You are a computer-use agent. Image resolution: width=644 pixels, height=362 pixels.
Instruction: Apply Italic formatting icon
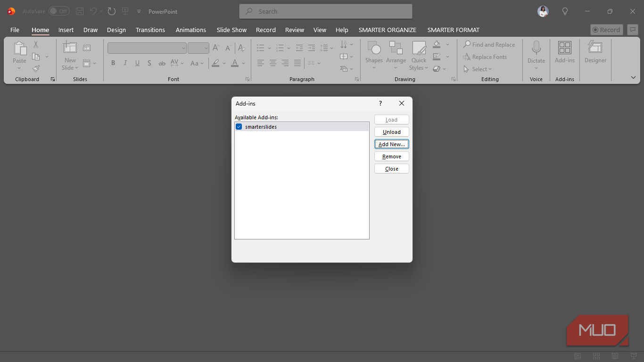point(125,63)
